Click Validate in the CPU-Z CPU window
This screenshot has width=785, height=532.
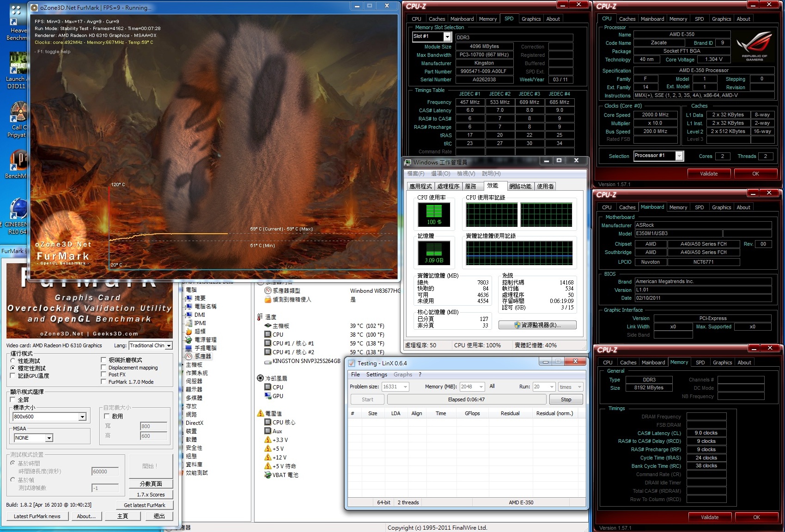click(x=709, y=174)
